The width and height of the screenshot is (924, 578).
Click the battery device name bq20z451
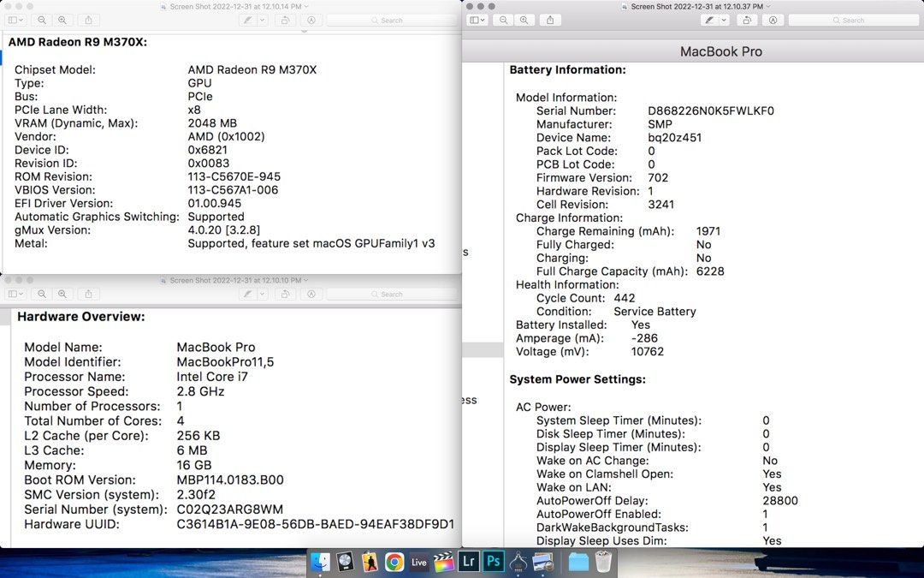pos(675,137)
